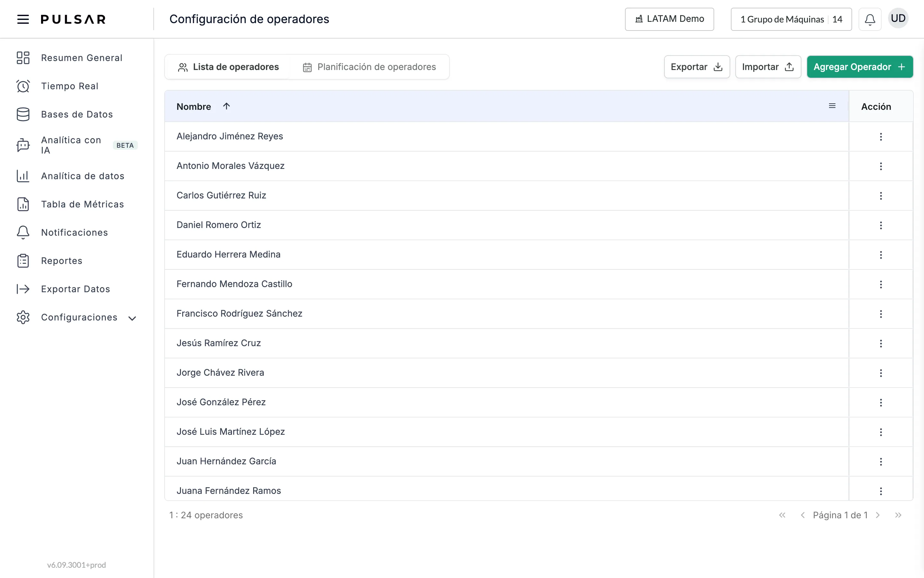Open the LATAM Demo plant selector
The image size is (924, 578).
(x=669, y=19)
